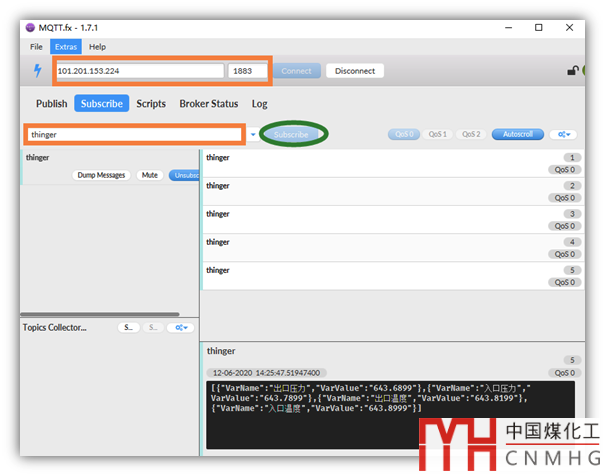Switch to the Broker Status tab
Screen dimensions: 605x476
pos(208,103)
